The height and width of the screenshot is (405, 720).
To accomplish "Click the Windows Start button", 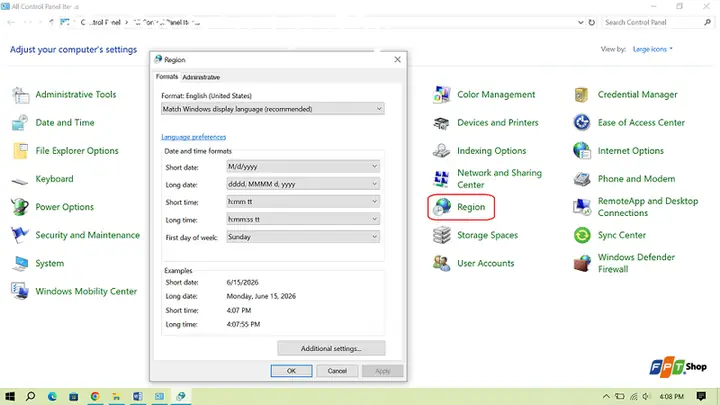I will 10,396.
